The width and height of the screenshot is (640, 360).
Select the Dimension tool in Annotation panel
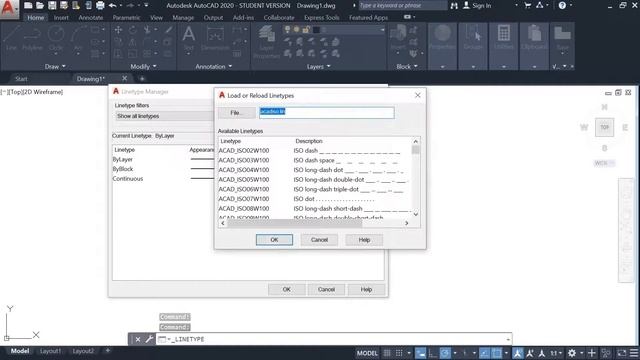215,38
